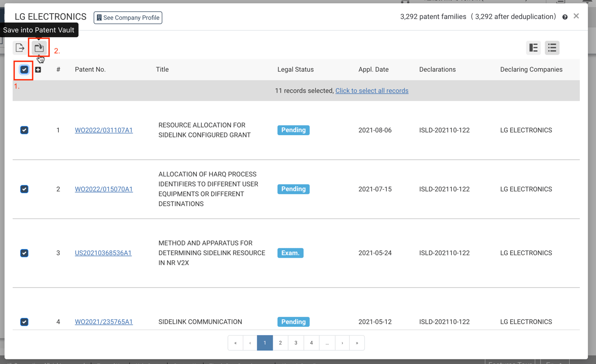The image size is (596, 364).
Task: Jump to last page with double-arrow icon
Action: point(357,343)
